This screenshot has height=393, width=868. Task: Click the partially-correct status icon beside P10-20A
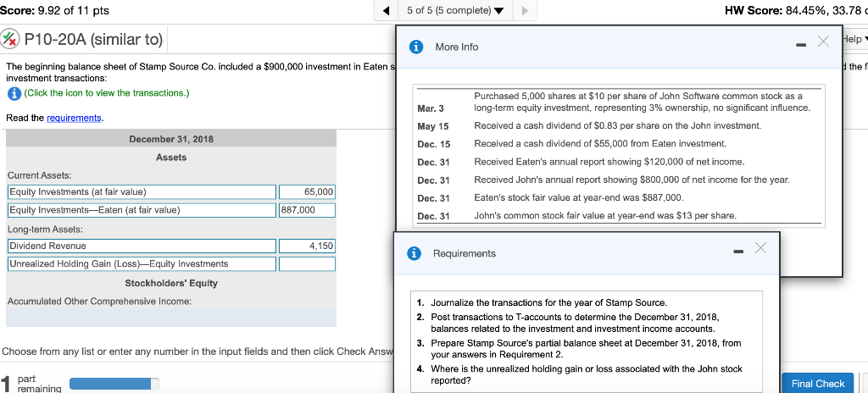10,39
